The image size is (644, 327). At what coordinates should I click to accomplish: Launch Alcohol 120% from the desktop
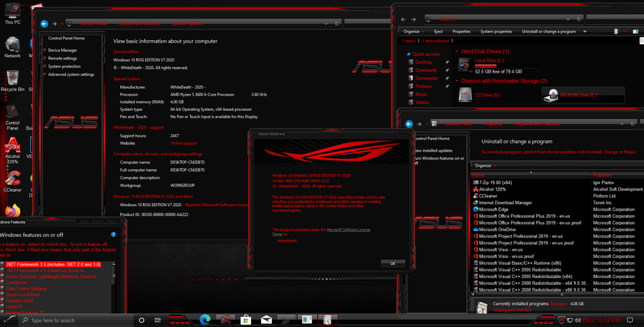[x=13, y=150]
